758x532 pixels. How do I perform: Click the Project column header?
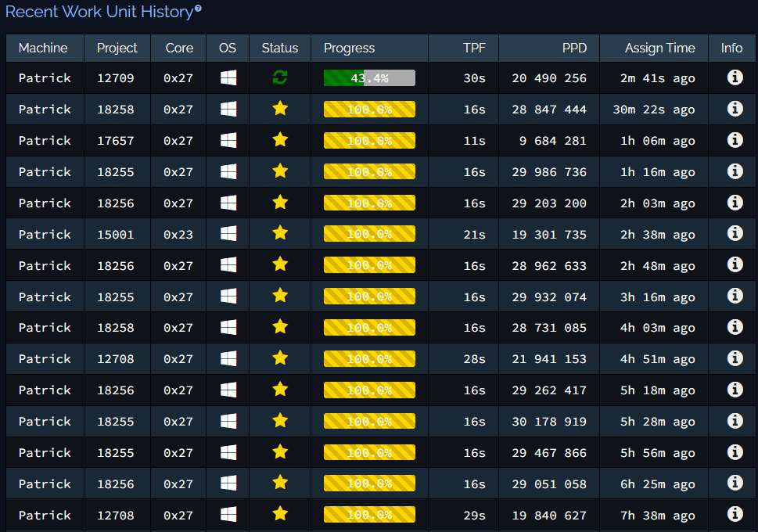(117, 48)
